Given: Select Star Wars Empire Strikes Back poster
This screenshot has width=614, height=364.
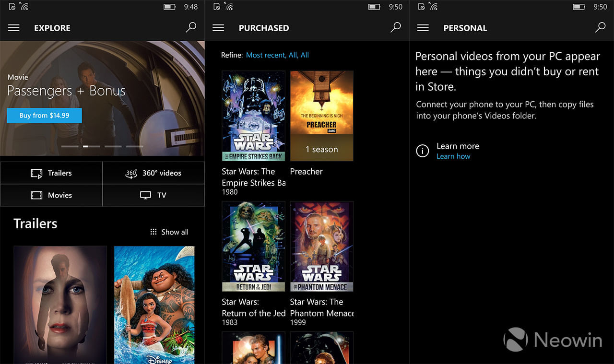Looking at the screenshot, I should click(x=254, y=116).
